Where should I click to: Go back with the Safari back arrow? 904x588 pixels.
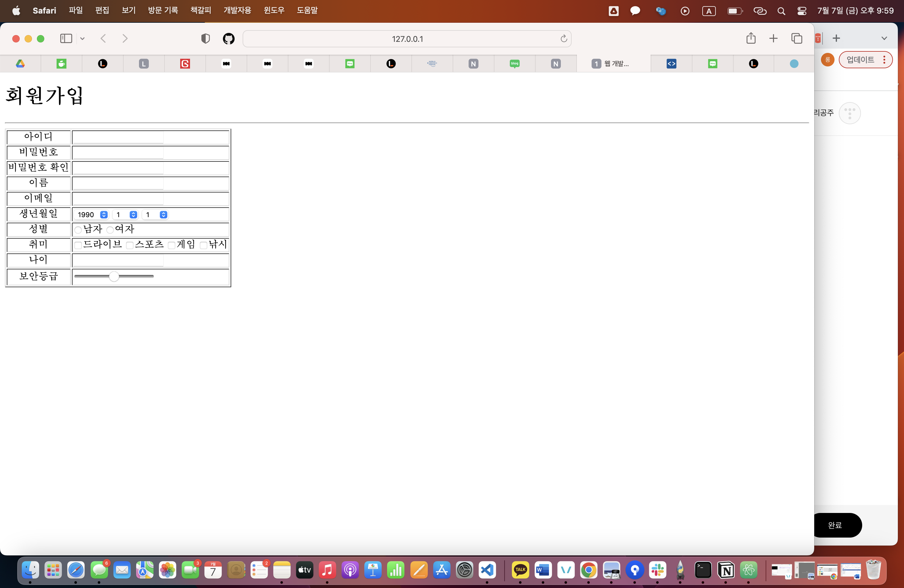click(x=103, y=38)
